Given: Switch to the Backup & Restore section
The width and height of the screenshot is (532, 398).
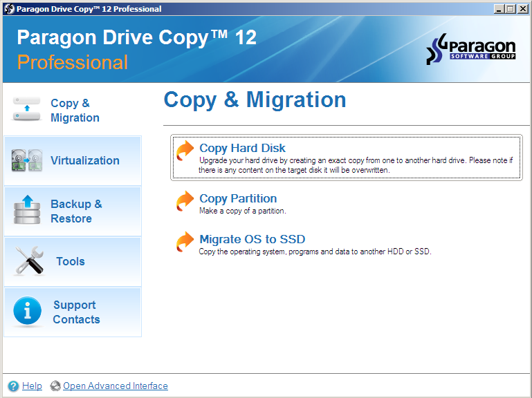Looking at the screenshot, I should tap(75, 211).
